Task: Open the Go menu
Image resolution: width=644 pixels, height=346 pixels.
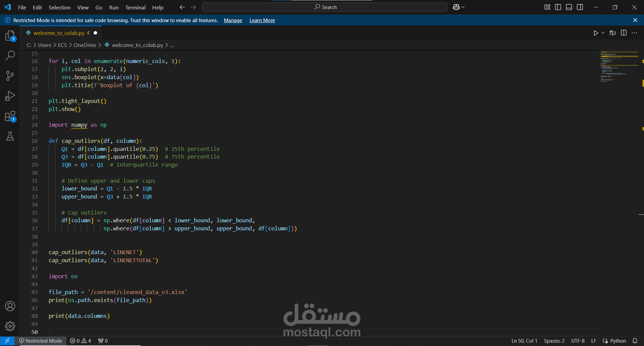Action: [x=99, y=7]
